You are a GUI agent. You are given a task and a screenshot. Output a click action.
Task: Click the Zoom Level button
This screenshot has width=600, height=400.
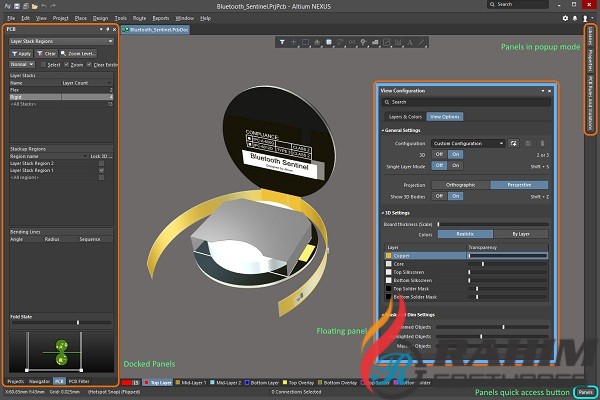(x=78, y=54)
